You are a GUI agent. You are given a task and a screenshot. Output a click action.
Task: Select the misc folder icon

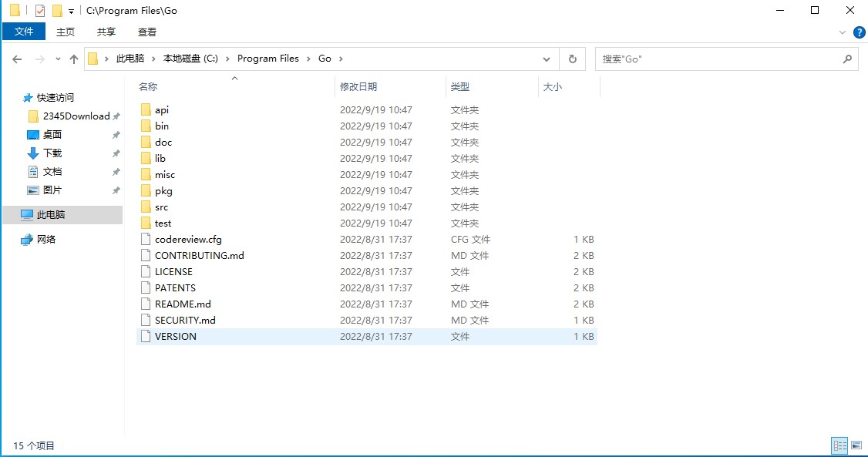[x=146, y=174]
